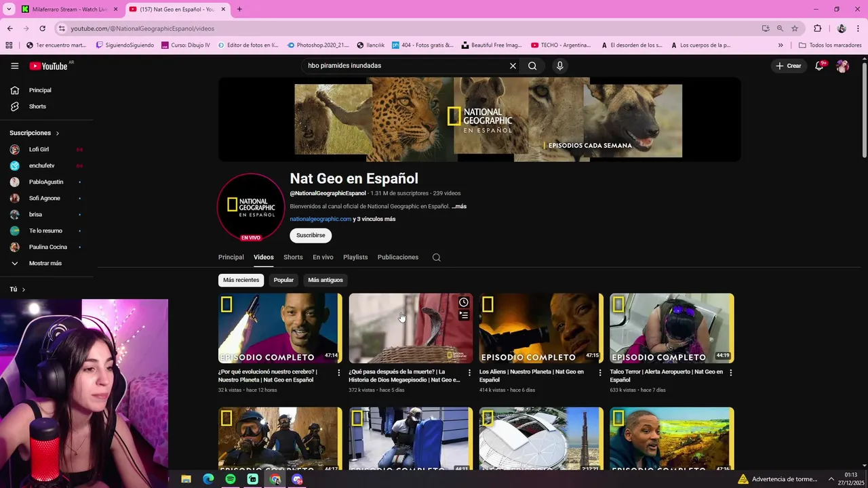Open Photoshop.2020 bookmark
The width and height of the screenshot is (868, 488).
(317, 45)
